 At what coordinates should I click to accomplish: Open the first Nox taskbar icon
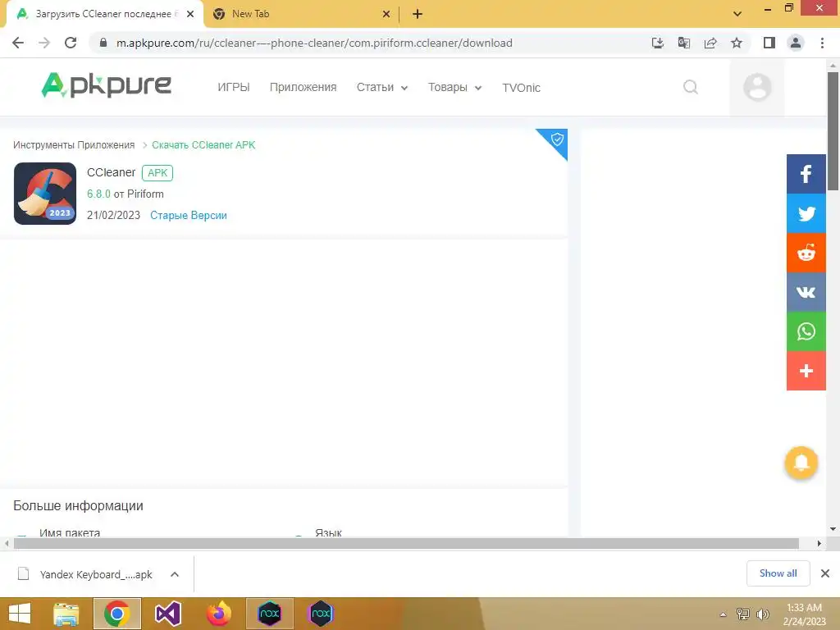click(x=269, y=614)
